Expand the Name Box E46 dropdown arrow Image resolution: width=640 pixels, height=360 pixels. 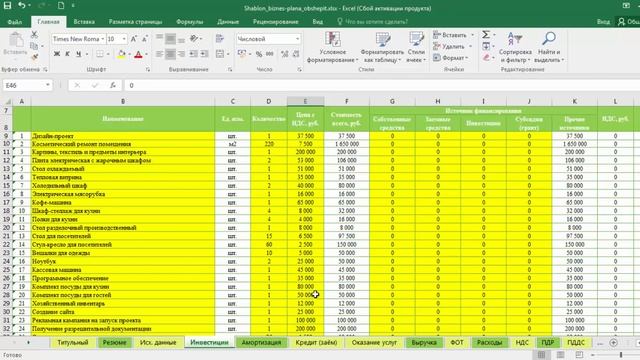[48, 85]
